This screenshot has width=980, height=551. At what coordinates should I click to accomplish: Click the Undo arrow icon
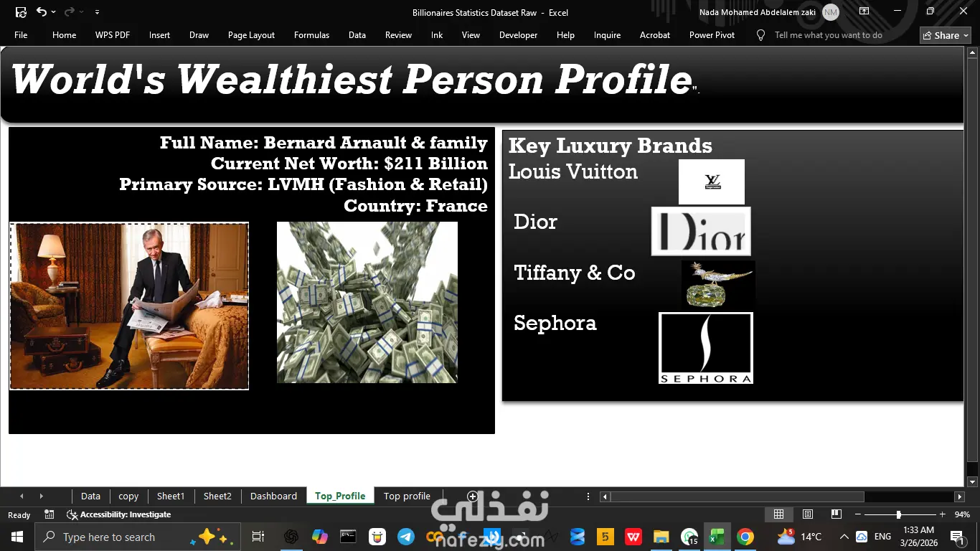[x=42, y=11]
